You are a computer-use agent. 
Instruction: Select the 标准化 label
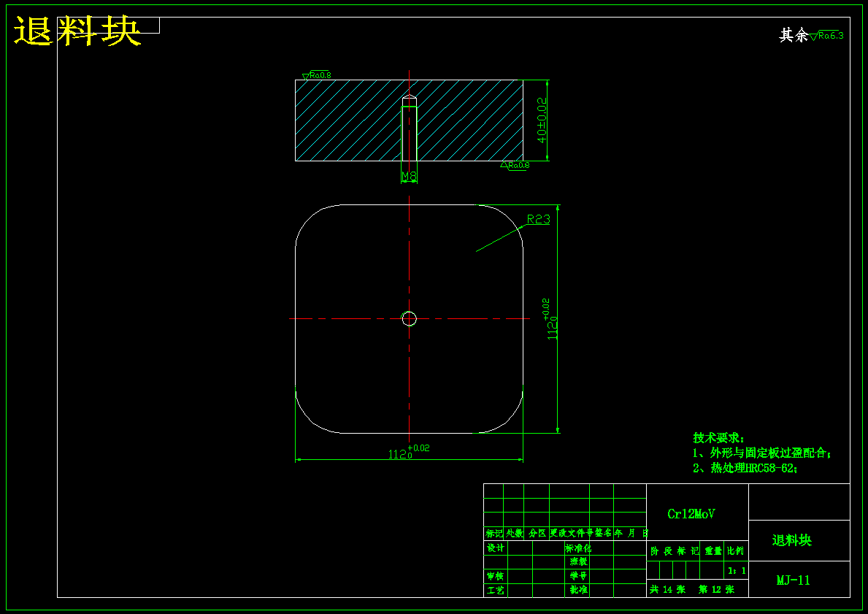pyautogui.click(x=578, y=548)
